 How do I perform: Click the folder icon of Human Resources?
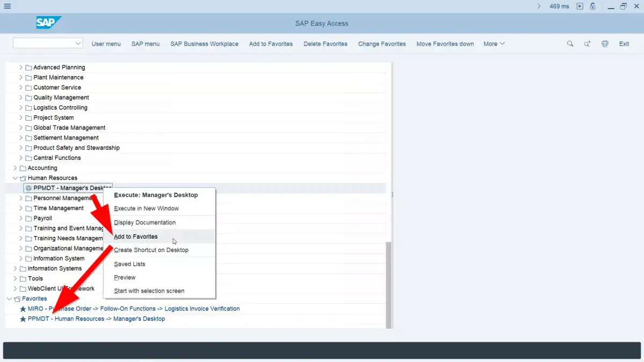click(x=23, y=178)
